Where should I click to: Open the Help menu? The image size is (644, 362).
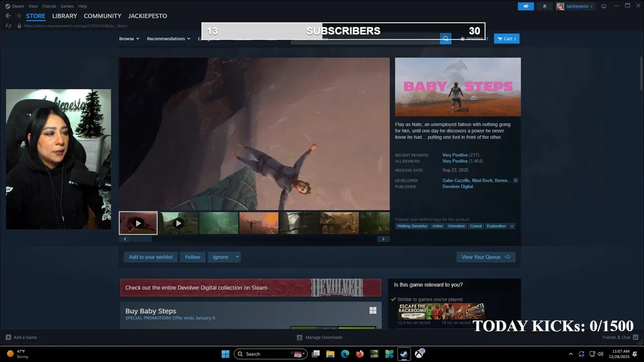pyautogui.click(x=83, y=6)
